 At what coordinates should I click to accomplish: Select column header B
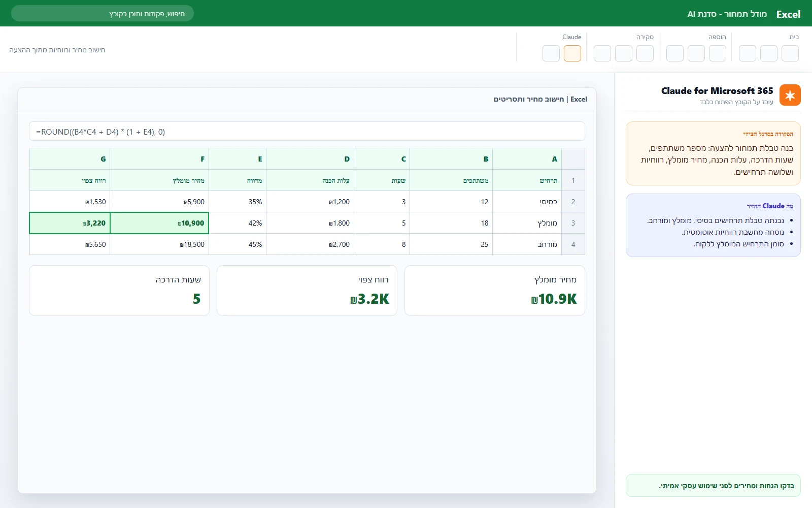coord(451,159)
